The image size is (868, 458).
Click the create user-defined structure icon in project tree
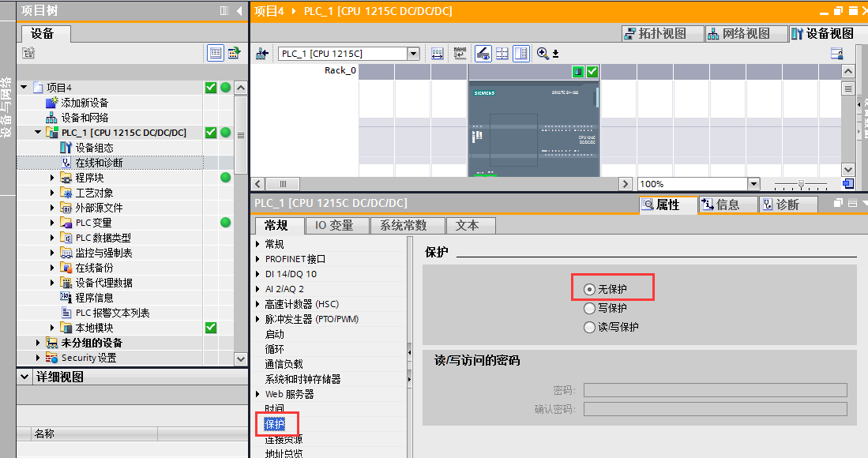pyautogui.click(x=28, y=53)
